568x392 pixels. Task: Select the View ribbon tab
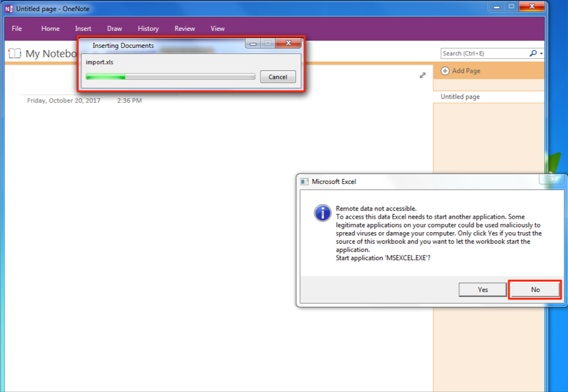pos(218,29)
